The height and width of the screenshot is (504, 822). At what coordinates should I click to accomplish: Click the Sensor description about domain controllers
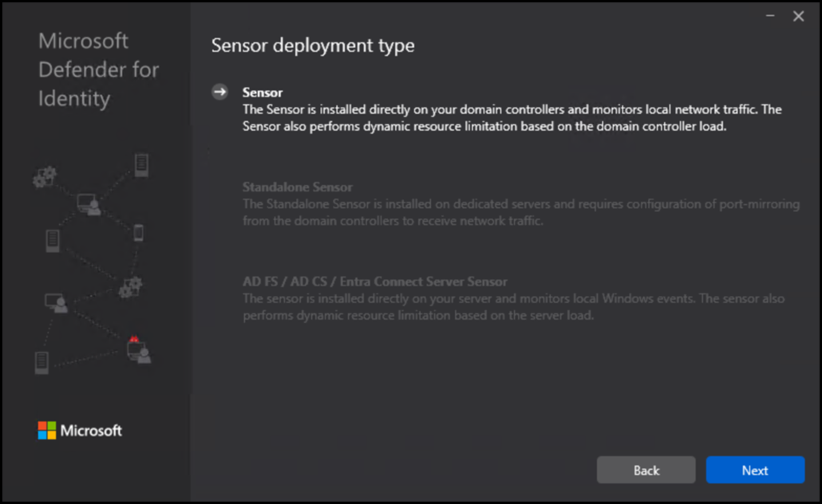tap(511, 116)
